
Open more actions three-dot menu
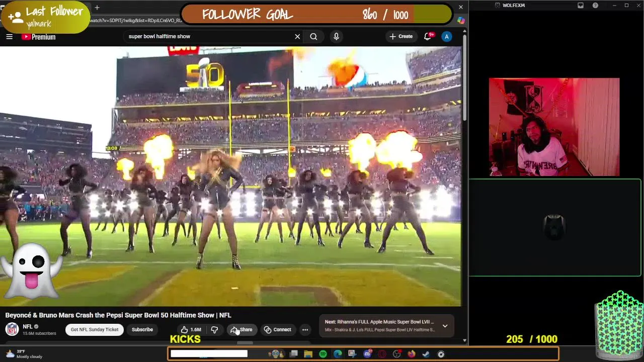tap(305, 330)
